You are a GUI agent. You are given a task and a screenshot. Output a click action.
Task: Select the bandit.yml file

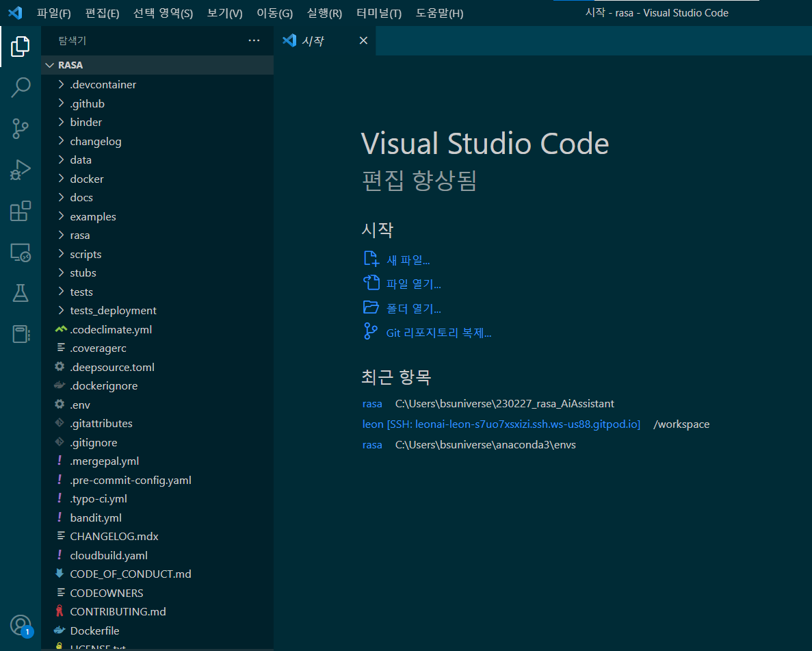[x=157, y=518]
